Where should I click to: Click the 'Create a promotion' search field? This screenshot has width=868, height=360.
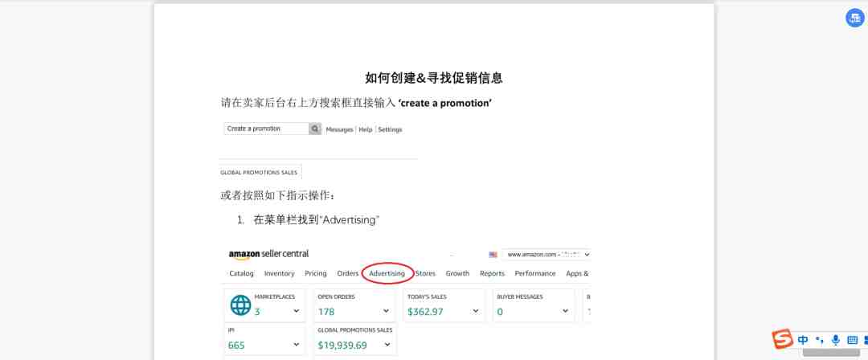tap(266, 129)
